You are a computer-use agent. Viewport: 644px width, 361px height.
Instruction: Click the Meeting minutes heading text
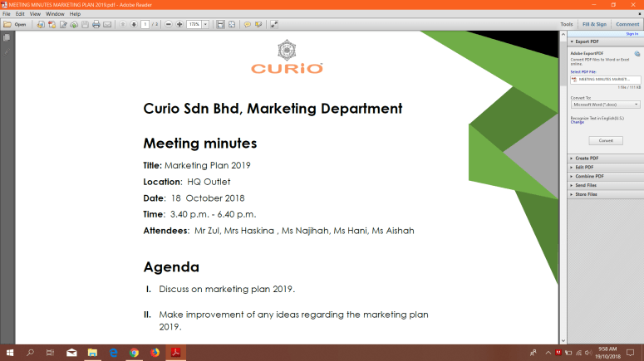[200, 144]
